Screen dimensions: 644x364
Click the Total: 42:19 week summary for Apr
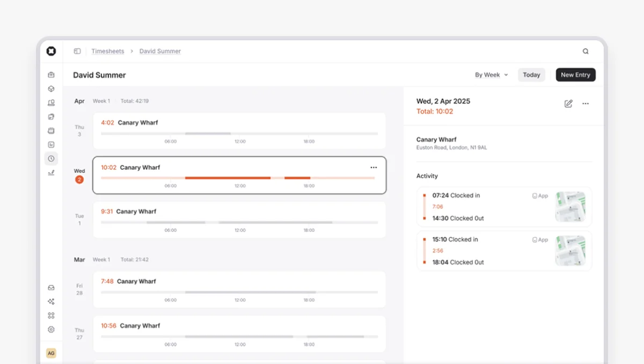point(135,101)
